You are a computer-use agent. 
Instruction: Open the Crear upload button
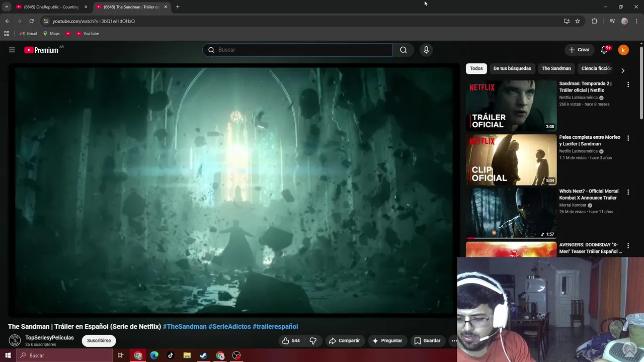point(579,50)
